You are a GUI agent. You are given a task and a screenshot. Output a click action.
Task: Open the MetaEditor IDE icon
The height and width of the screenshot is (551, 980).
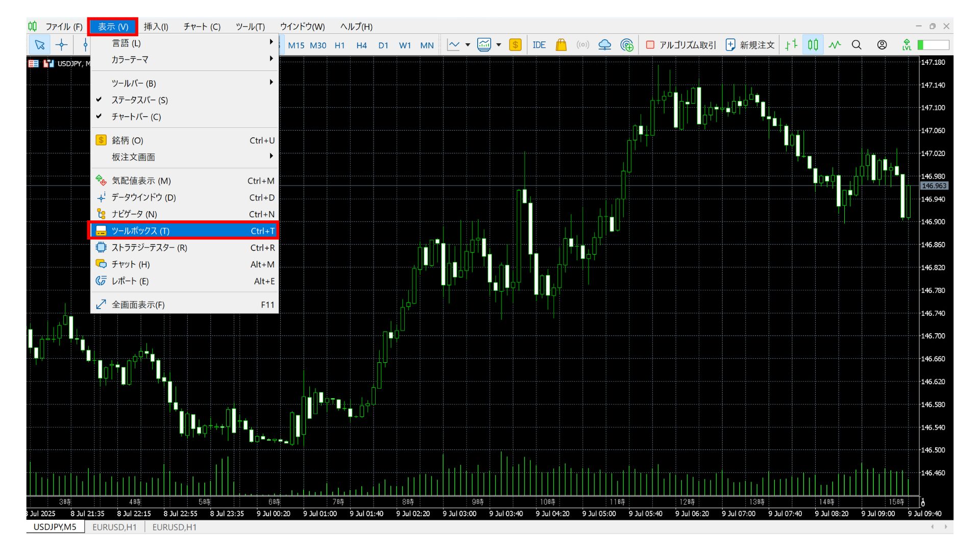coord(538,45)
